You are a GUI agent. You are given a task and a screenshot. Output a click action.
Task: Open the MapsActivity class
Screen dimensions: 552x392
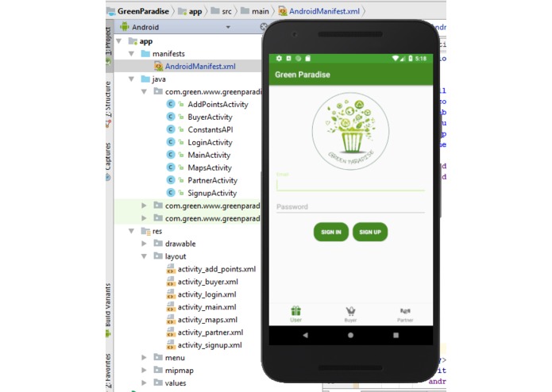210,167
